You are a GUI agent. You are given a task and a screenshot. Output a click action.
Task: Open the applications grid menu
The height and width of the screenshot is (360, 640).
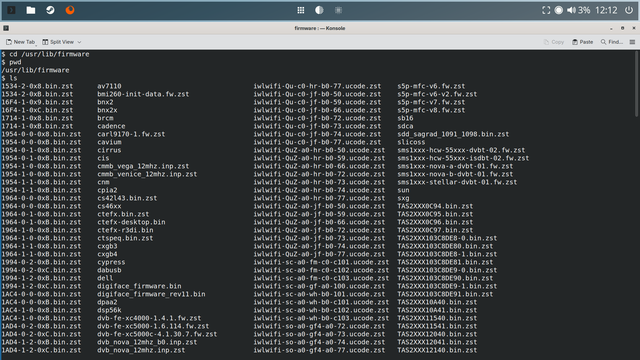(x=301, y=10)
